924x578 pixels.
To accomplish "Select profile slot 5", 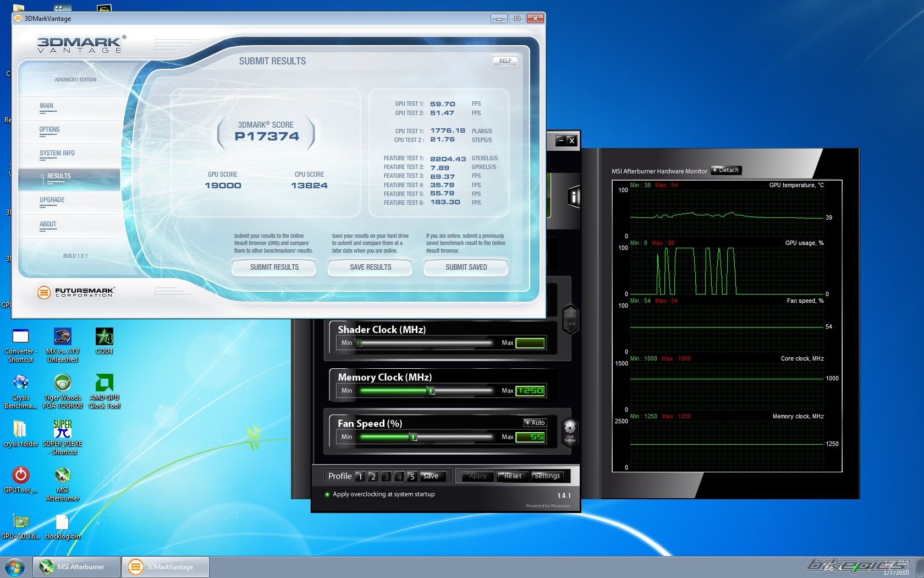I will [x=412, y=477].
